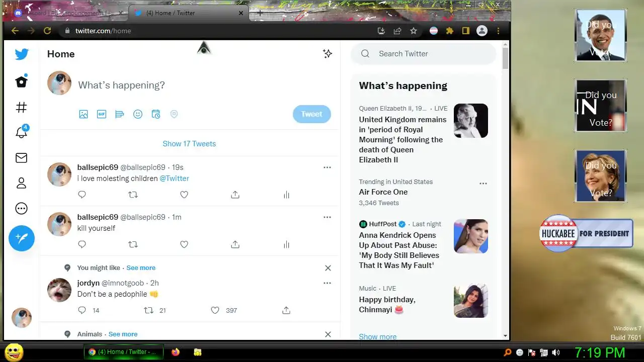Open the Anna Kendrick HuffPost thumbnail
The width and height of the screenshot is (644, 362).
click(x=471, y=236)
